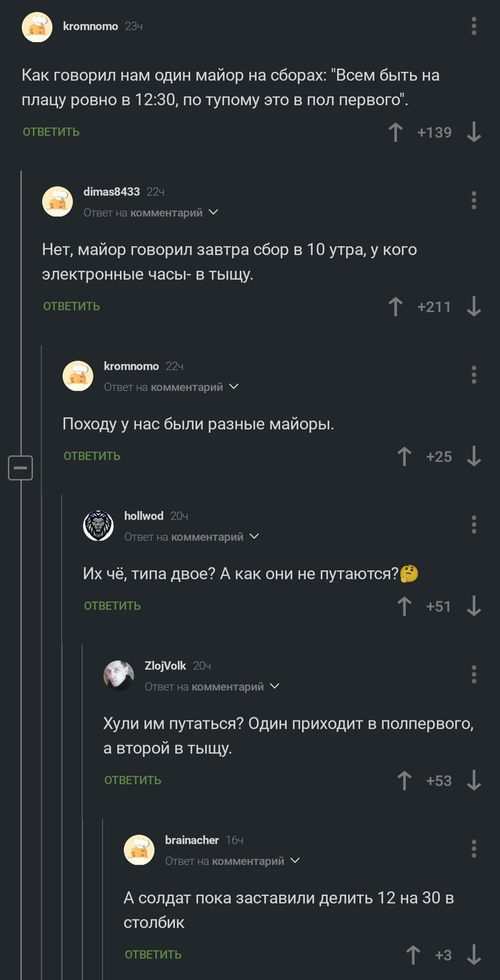Open the three-dot menu on kromnomo's top comment
This screenshot has height=980, width=500.
tap(473, 26)
